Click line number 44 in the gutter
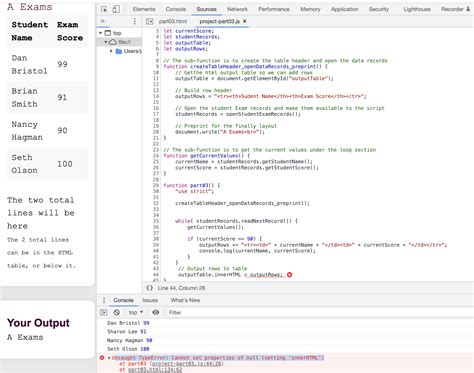474x373 pixels. tap(156, 275)
